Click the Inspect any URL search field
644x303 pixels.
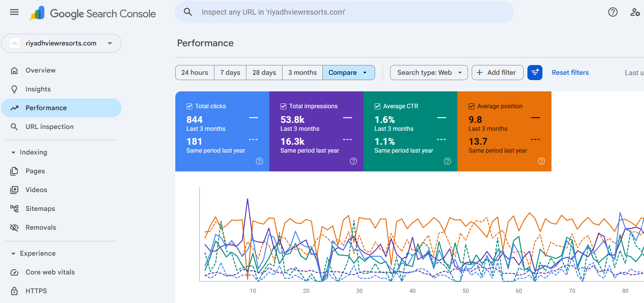[339, 12]
